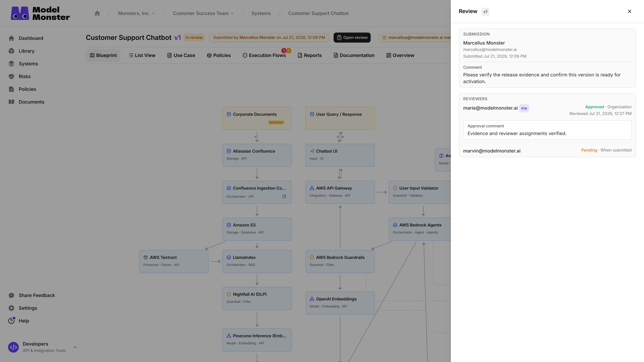Close the Review panel
The height and width of the screenshot is (362, 644).
point(629,12)
